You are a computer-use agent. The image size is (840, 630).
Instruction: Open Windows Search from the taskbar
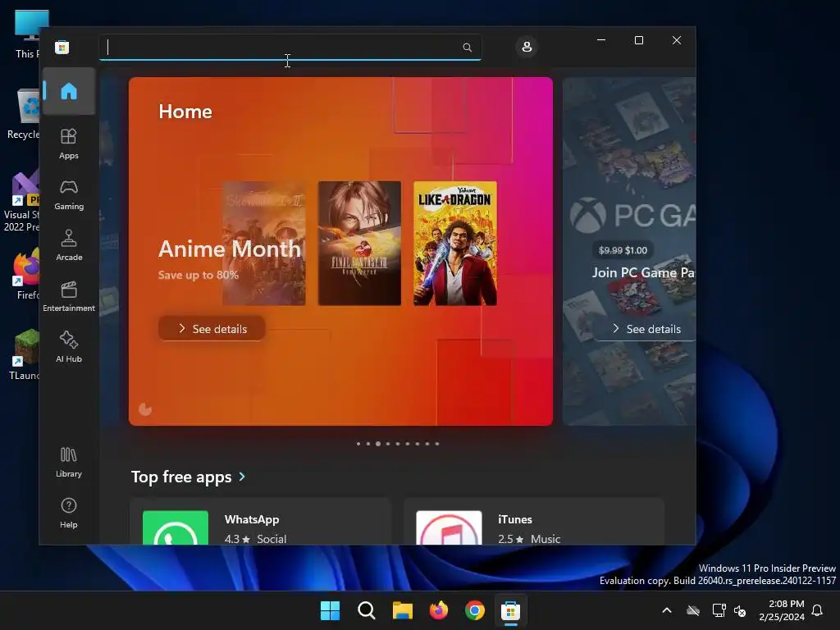coord(367,610)
